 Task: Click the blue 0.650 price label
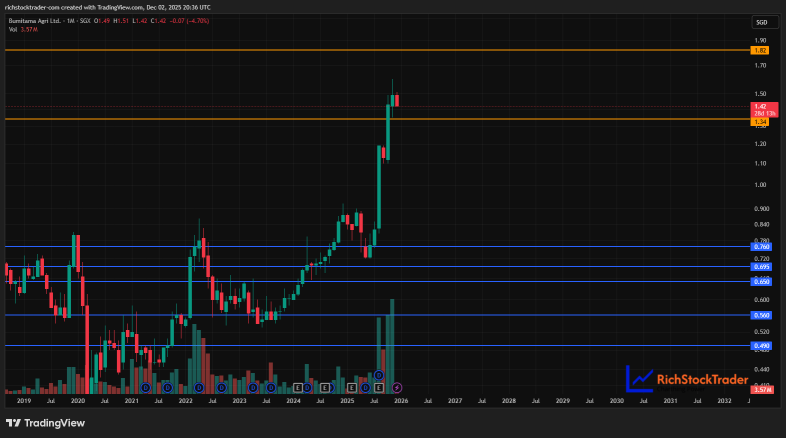761,282
